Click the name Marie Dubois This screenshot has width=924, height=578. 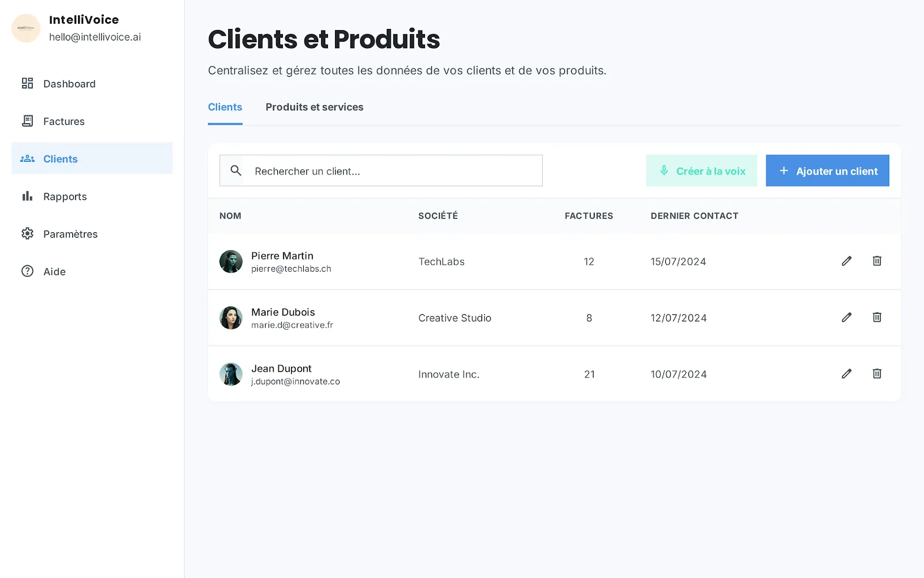point(283,312)
